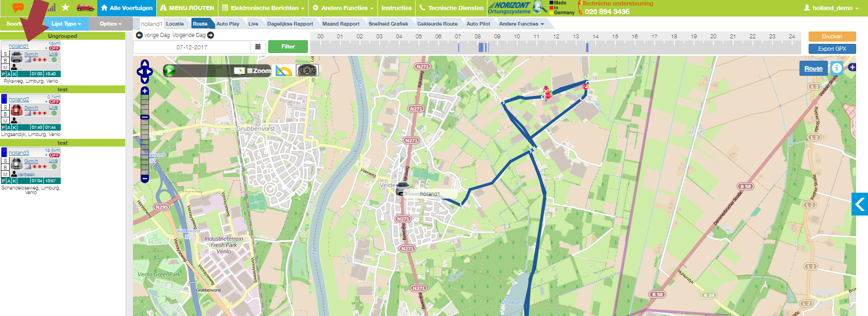Open Opties dropdown
Viewport: 868px width, 316px height.
111,24
